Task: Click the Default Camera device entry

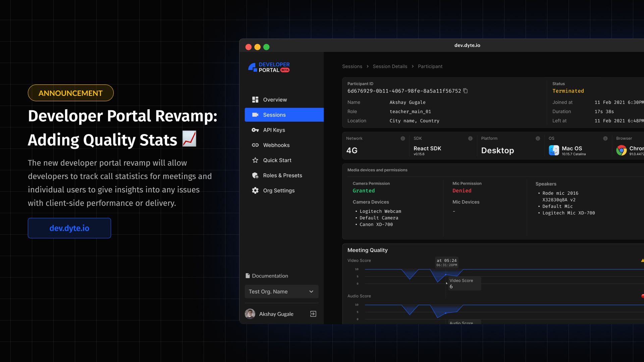Action: pyautogui.click(x=379, y=218)
